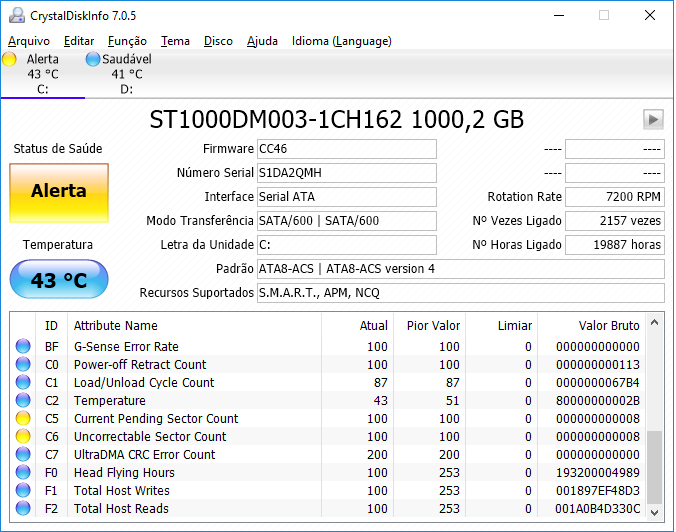
Task: Click the blue Saudável disk status icon
Action: 93,59
